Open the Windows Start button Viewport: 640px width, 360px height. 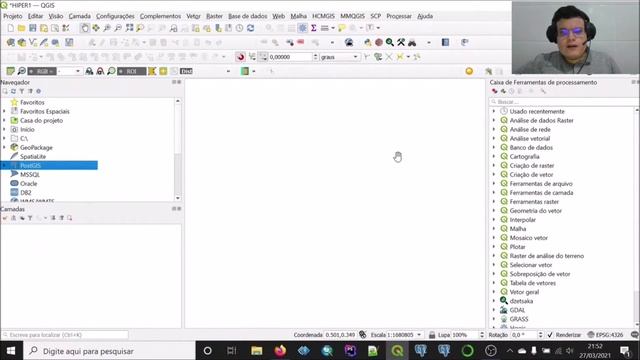tap(11, 351)
